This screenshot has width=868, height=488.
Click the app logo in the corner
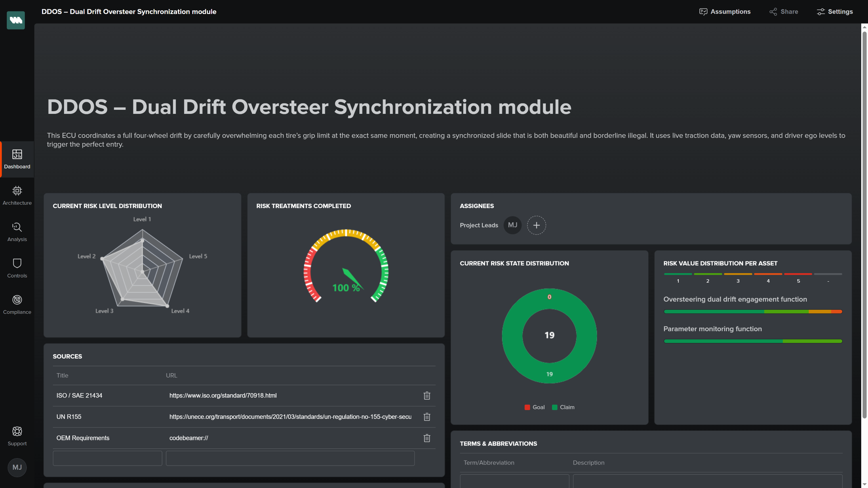[x=16, y=20]
